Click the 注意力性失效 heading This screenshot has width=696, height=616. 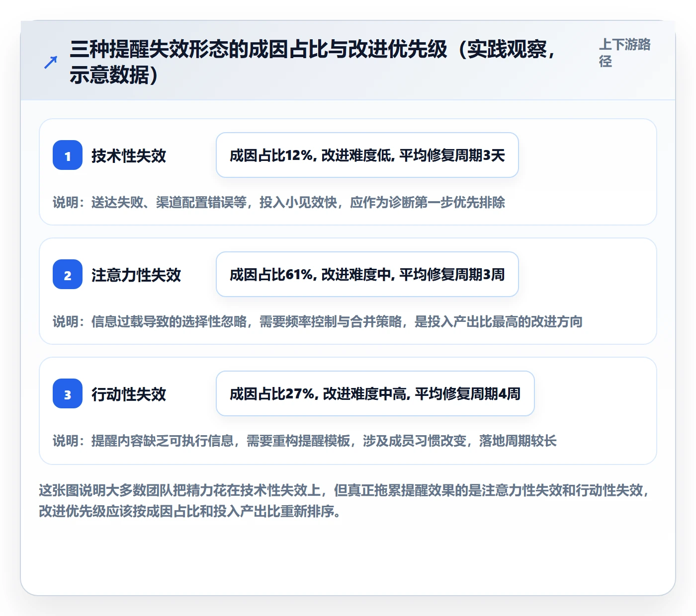(x=136, y=275)
